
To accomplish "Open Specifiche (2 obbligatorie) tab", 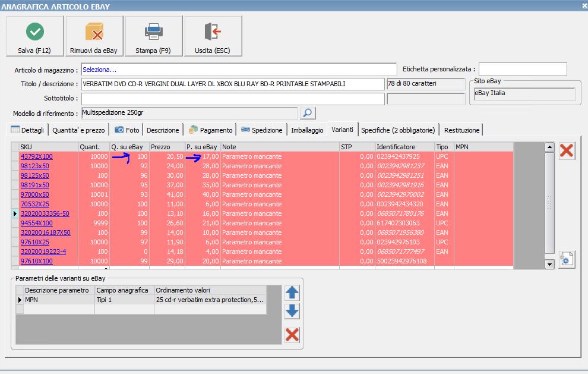I will [x=399, y=130].
